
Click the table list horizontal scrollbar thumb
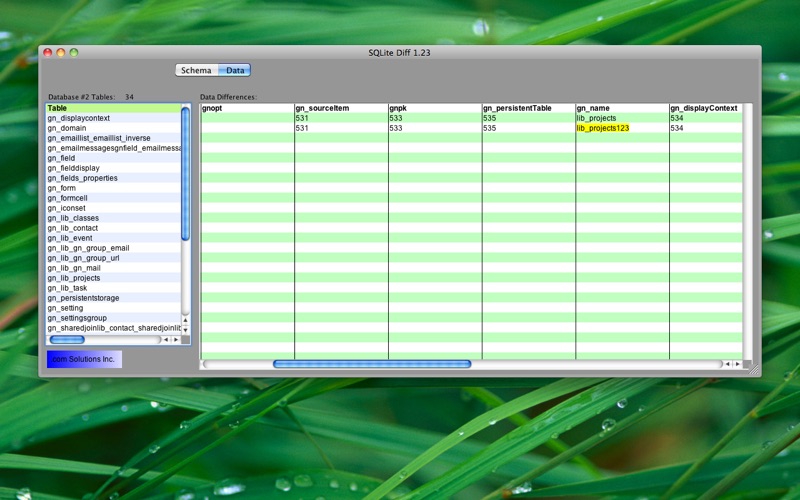(x=67, y=340)
